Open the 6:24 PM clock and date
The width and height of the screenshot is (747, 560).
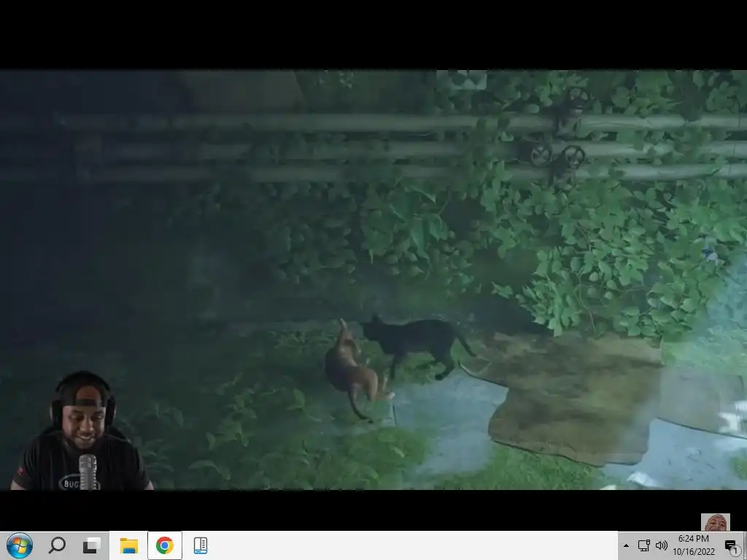coord(694,545)
